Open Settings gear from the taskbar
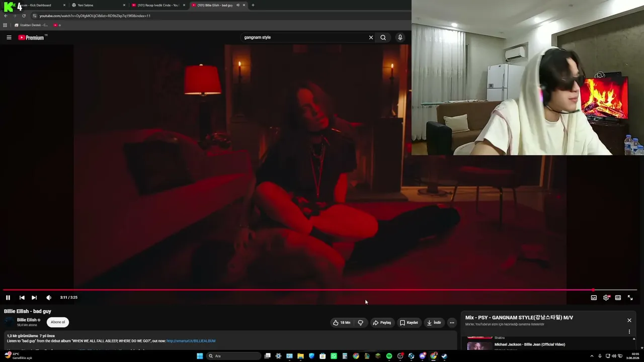 278,356
